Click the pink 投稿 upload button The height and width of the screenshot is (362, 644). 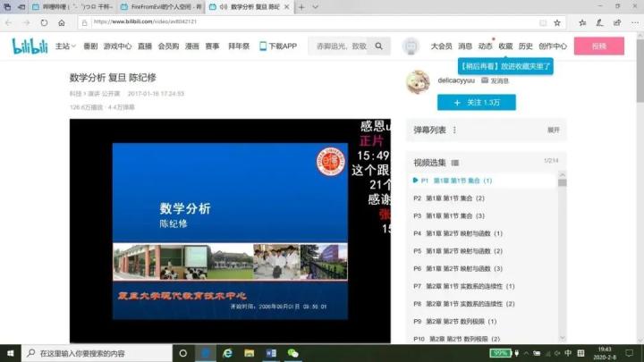(598, 46)
